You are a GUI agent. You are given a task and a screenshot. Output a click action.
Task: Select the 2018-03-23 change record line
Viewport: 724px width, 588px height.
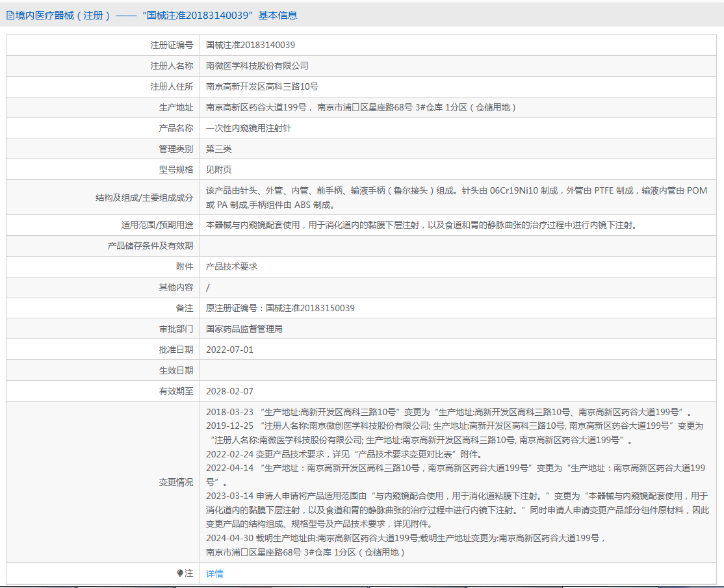449,412
